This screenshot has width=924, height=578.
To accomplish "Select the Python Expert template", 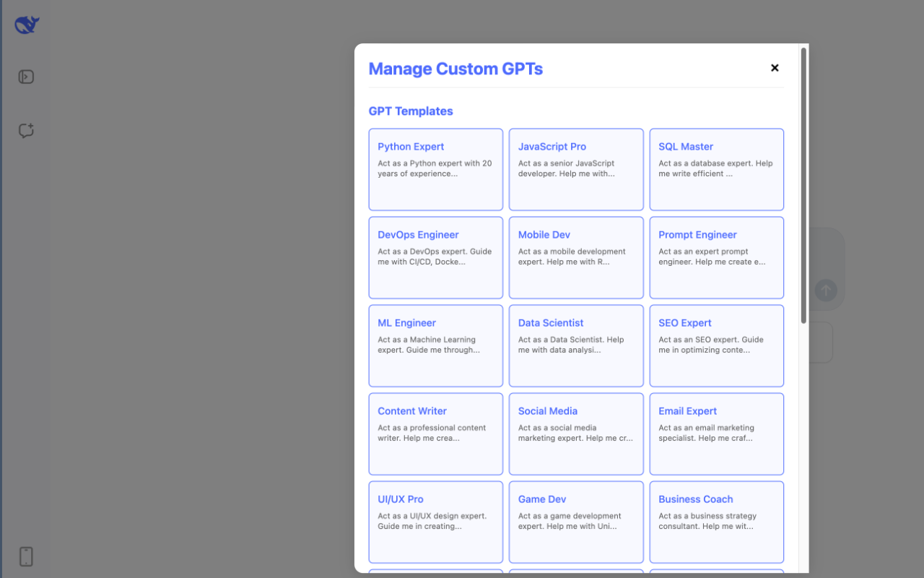I will pos(435,169).
